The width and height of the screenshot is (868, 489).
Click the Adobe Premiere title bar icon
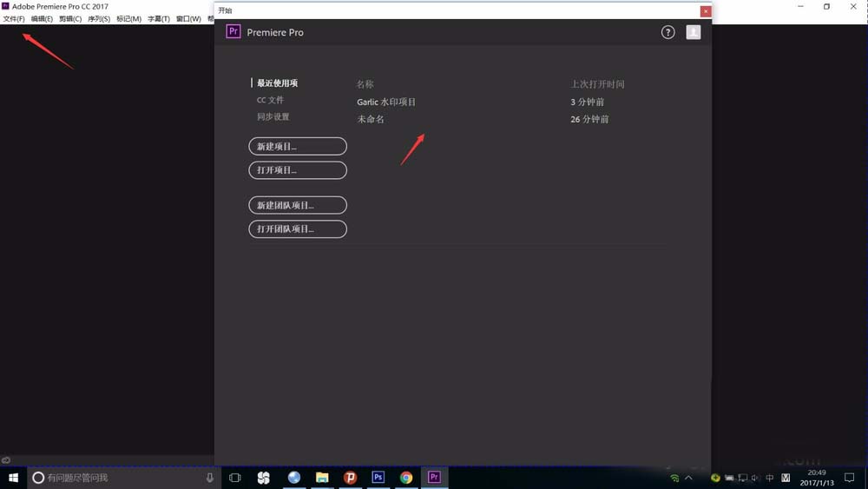tap(5, 6)
